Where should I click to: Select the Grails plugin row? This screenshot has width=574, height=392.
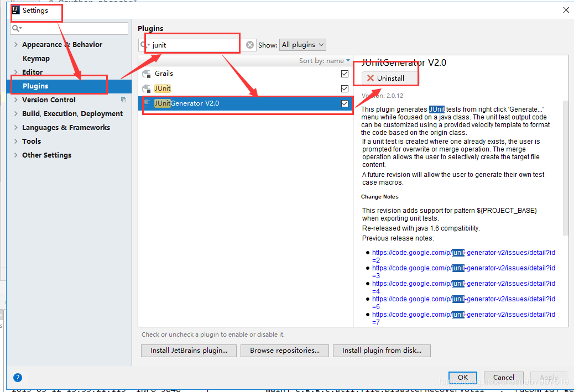pyautogui.click(x=245, y=74)
